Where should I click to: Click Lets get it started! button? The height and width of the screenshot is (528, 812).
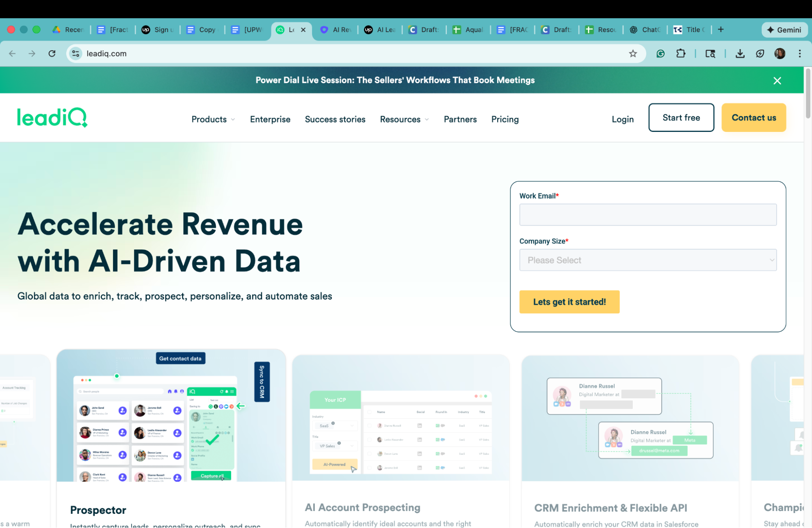click(x=569, y=302)
